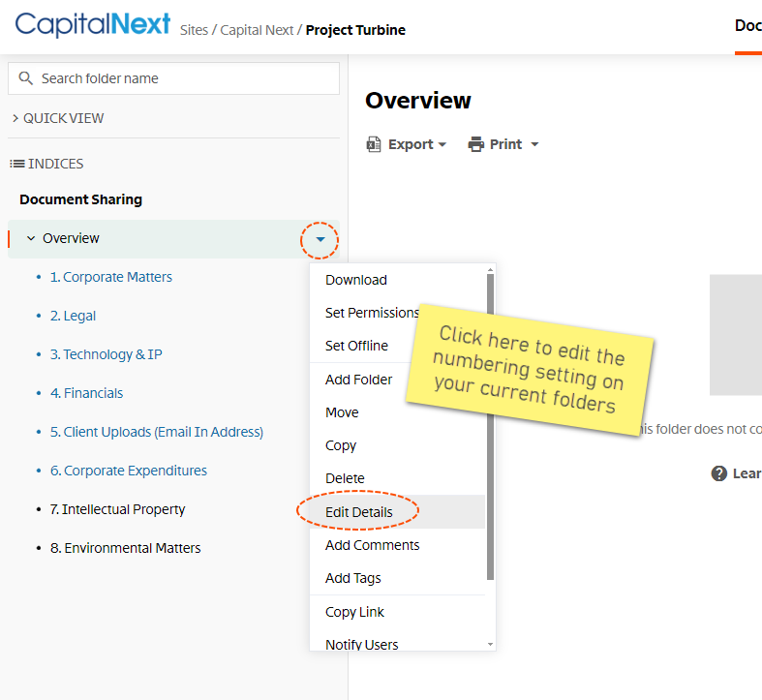Click the Sites breadcrumb link

(x=194, y=30)
